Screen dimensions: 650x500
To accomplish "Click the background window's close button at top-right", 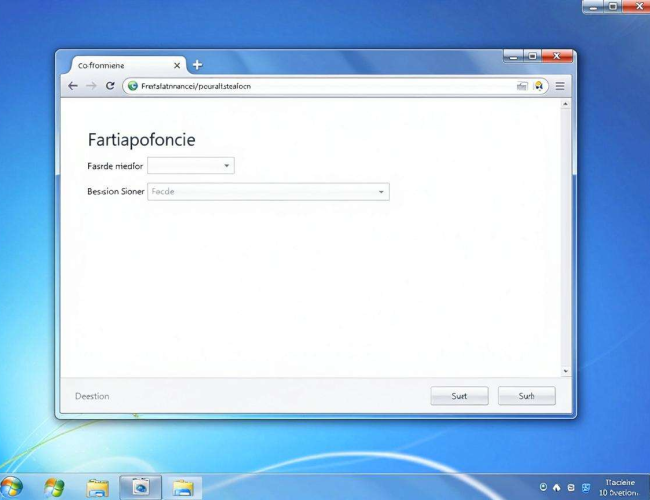I will click(639, 6).
